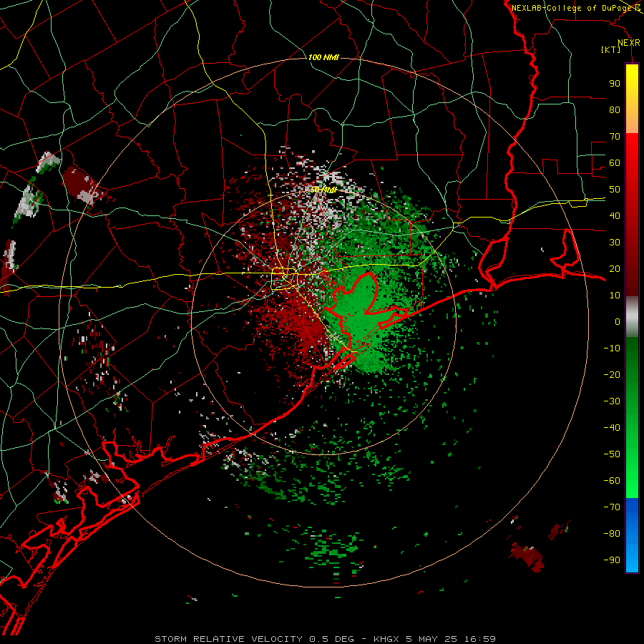644x644 pixels.
Task: Click the "5 MAY 25" date in caption
Action: (431, 639)
